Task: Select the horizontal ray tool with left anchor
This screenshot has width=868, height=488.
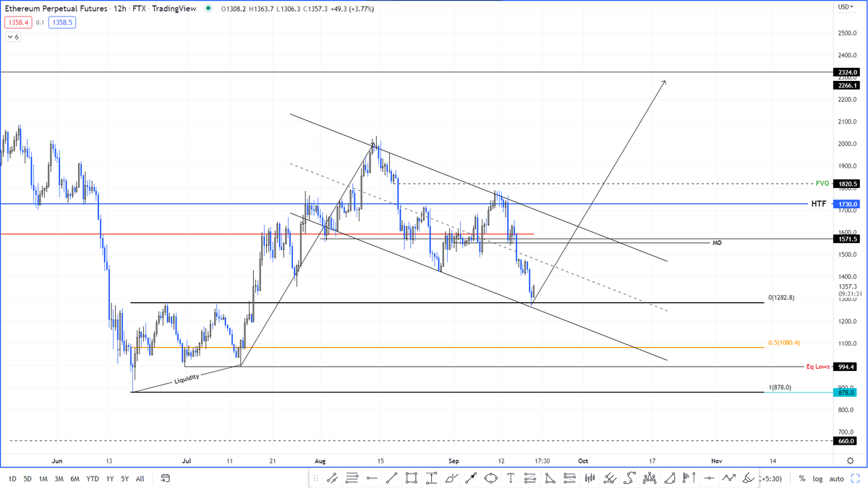Action: [373, 478]
